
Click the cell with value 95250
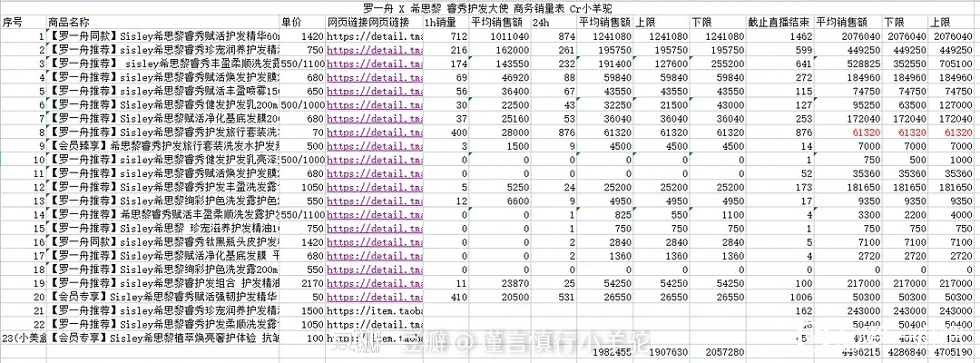(848, 105)
